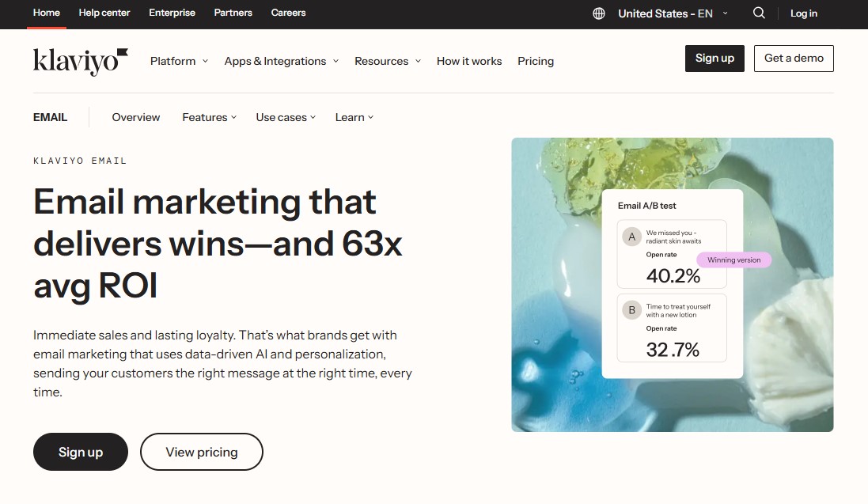Expand the Features submenu
The width and height of the screenshot is (868, 504).
click(209, 117)
